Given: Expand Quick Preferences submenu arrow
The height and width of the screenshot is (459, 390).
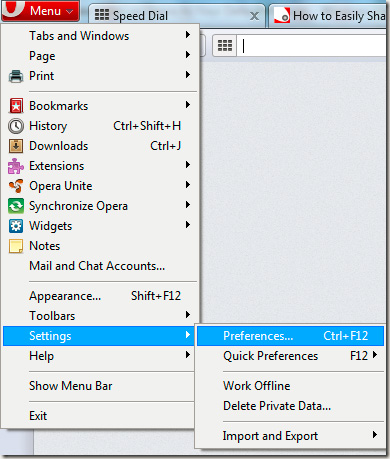Looking at the screenshot, I should tap(375, 355).
